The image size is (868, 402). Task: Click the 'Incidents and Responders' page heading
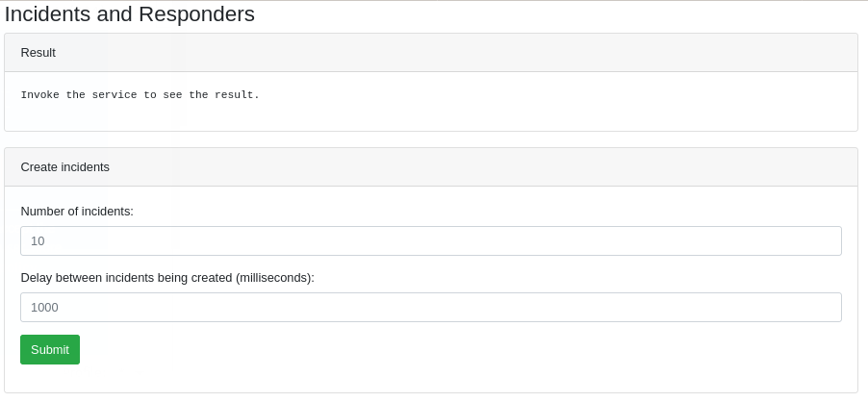(129, 14)
